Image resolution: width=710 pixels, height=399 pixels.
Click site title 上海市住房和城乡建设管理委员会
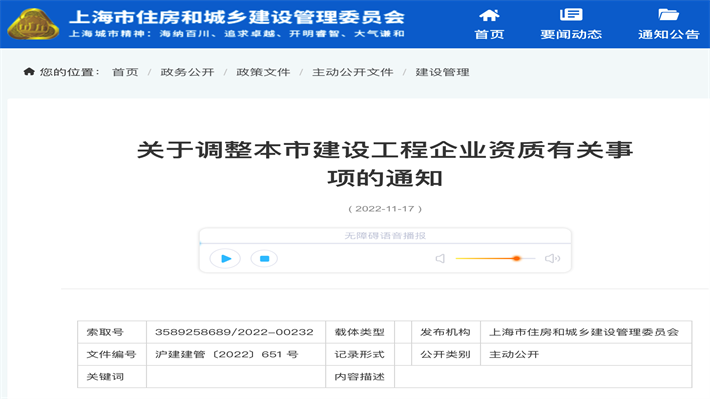pyautogui.click(x=237, y=17)
